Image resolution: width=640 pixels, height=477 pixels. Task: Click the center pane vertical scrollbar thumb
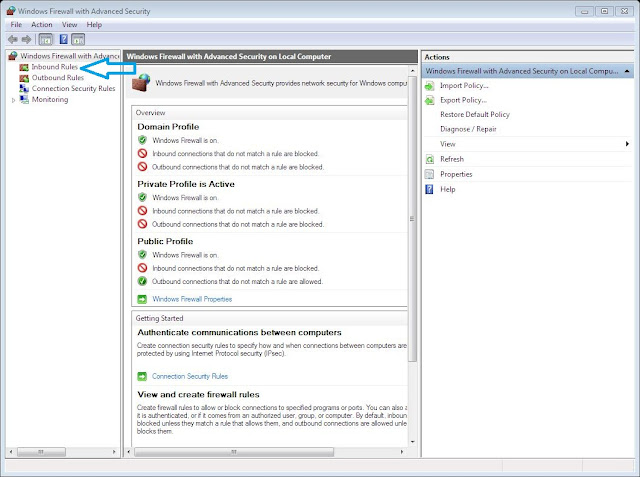412,219
